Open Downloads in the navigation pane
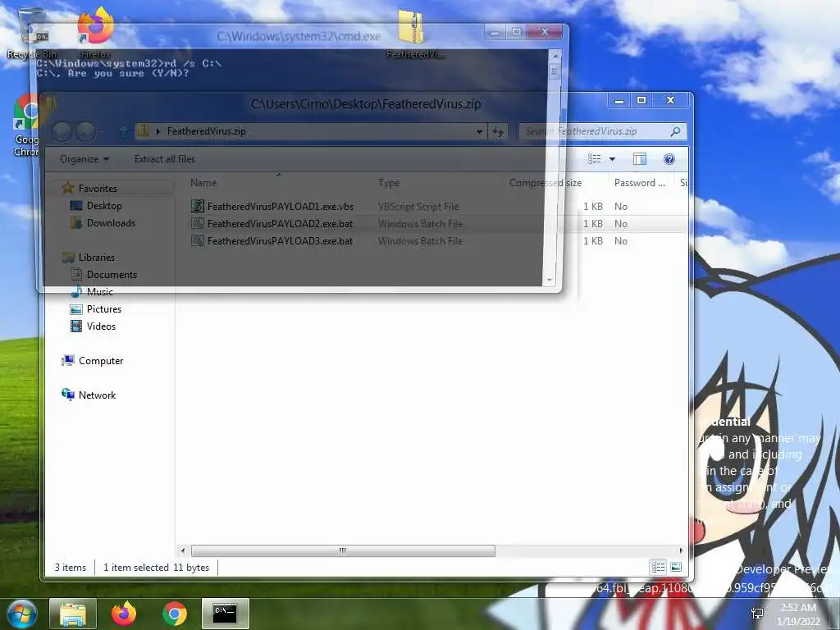Viewport: 840px width, 630px height. 111,223
